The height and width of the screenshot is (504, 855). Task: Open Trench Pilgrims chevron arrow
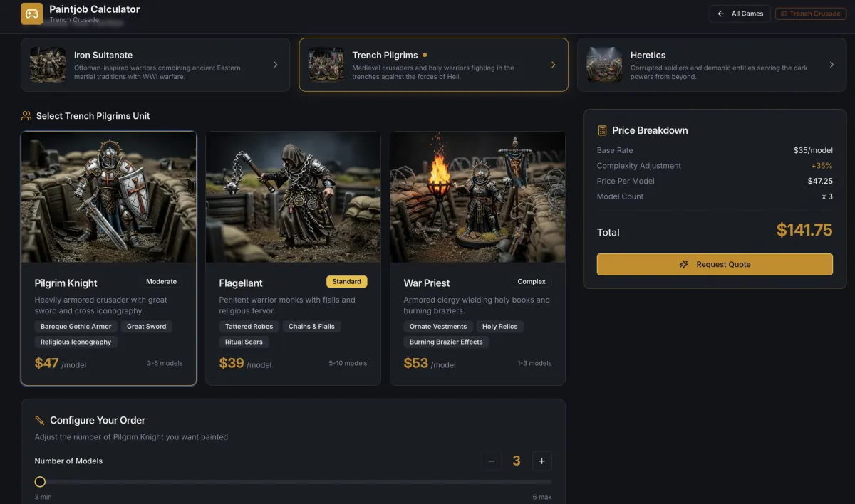tap(554, 65)
